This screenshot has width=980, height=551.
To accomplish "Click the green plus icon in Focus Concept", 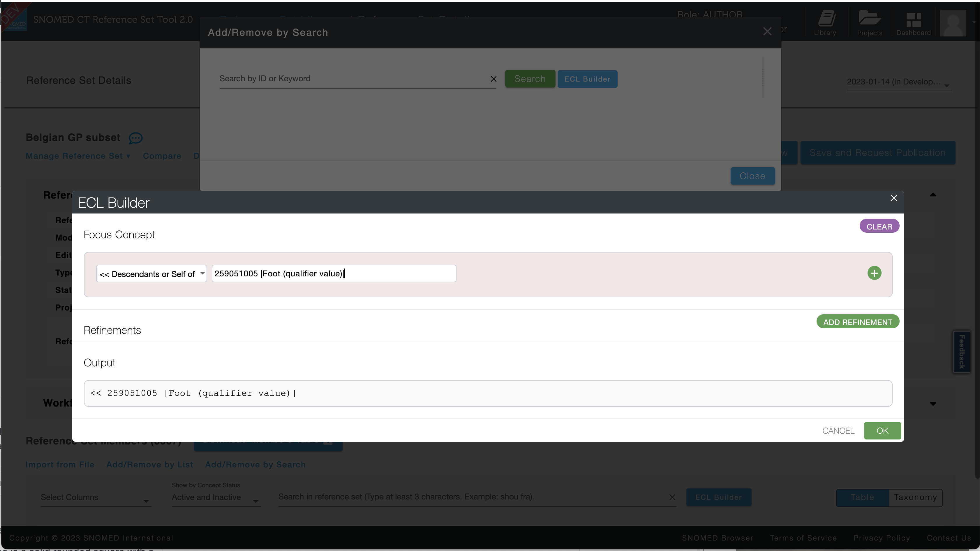I will click(x=874, y=273).
